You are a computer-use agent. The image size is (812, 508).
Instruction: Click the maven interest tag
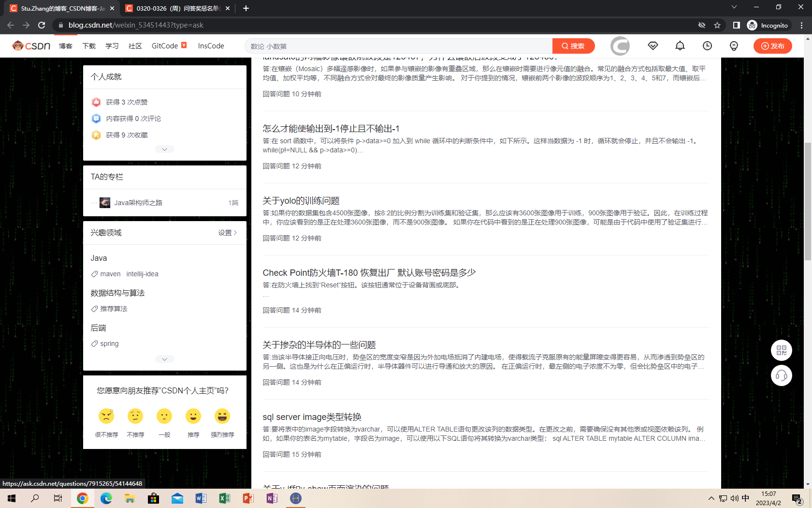[x=110, y=274]
